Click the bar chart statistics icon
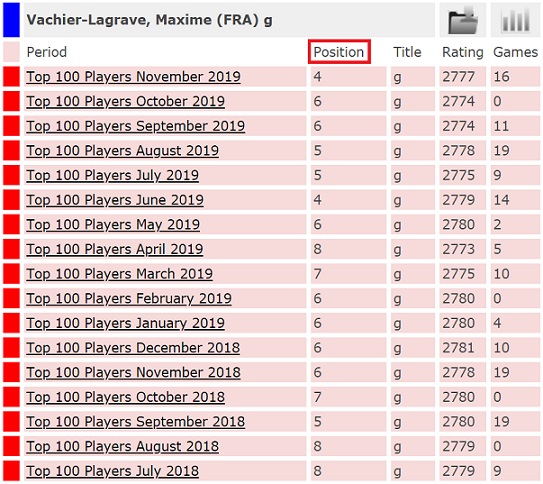Image resolution: width=543 pixels, height=484 pixels. pyautogui.click(x=515, y=20)
